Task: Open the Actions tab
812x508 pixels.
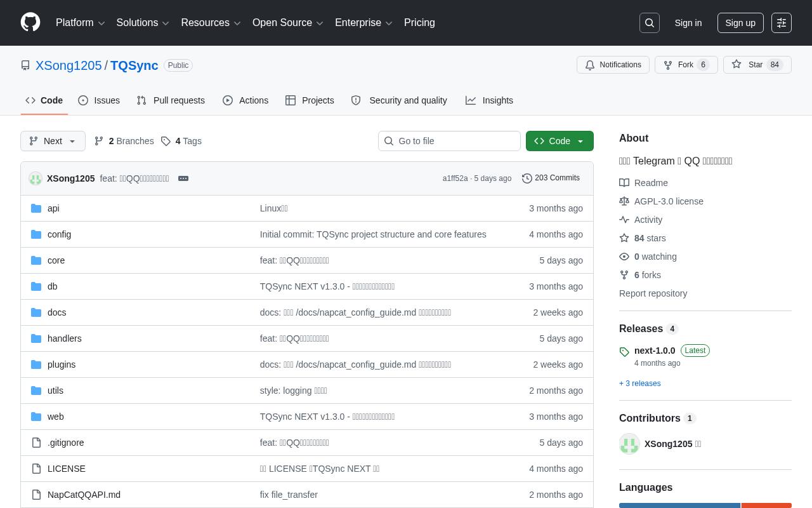Action: (246, 100)
